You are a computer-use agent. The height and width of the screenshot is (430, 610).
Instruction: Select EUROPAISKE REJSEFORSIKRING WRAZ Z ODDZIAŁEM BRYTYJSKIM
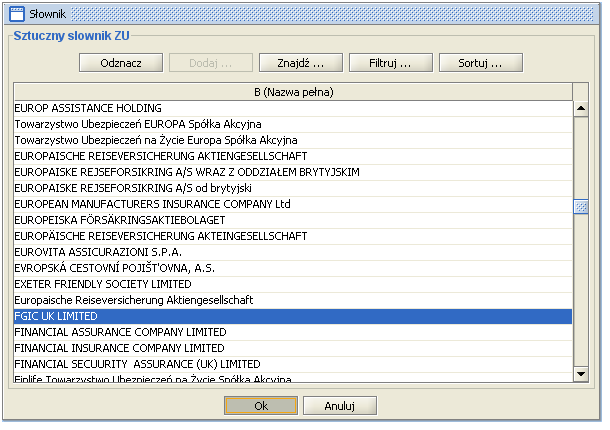(293, 172)
